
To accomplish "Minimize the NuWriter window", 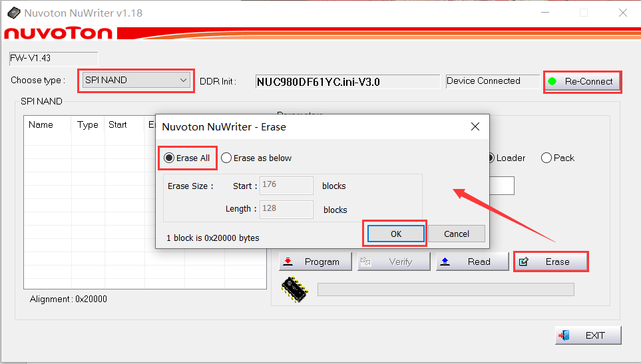I will tap(545, 13).
